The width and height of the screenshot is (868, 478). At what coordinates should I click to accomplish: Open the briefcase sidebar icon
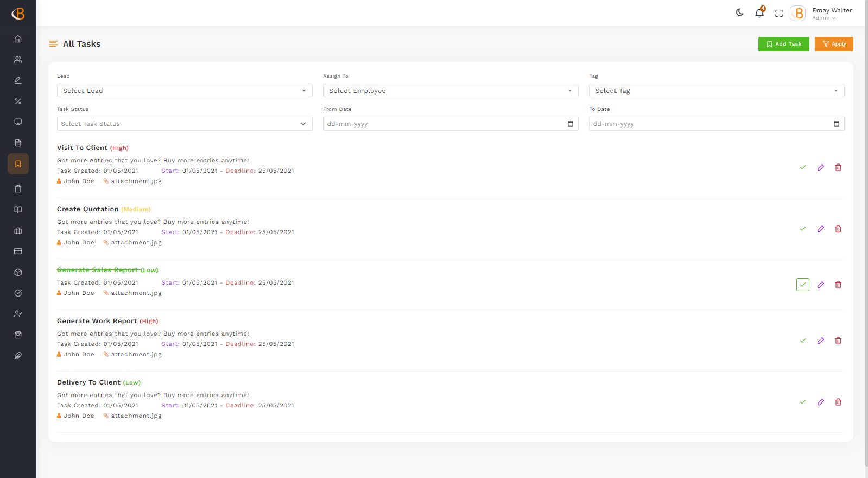tap(18, 231)
